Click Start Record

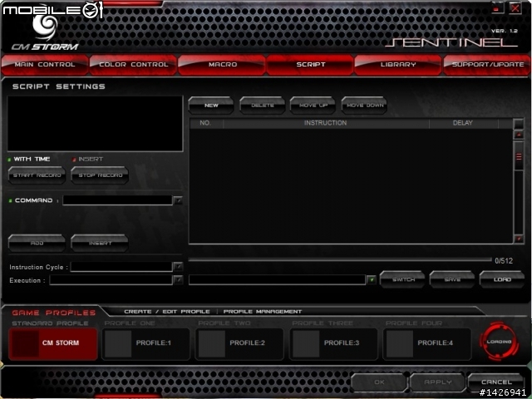point(37,175)
